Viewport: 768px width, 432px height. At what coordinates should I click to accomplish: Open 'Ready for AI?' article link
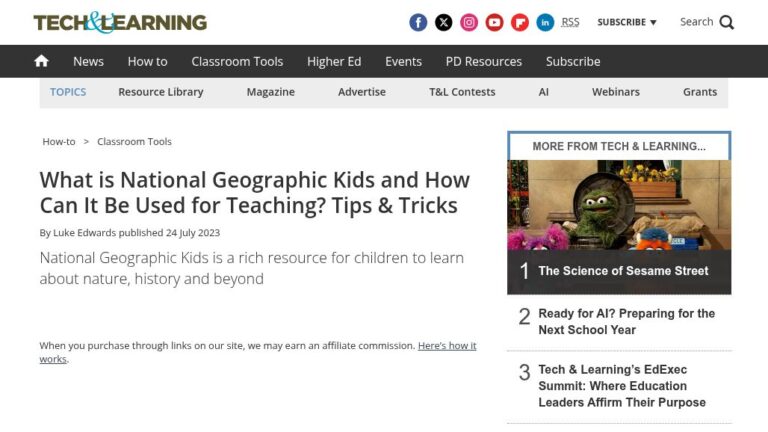point(626,322)
